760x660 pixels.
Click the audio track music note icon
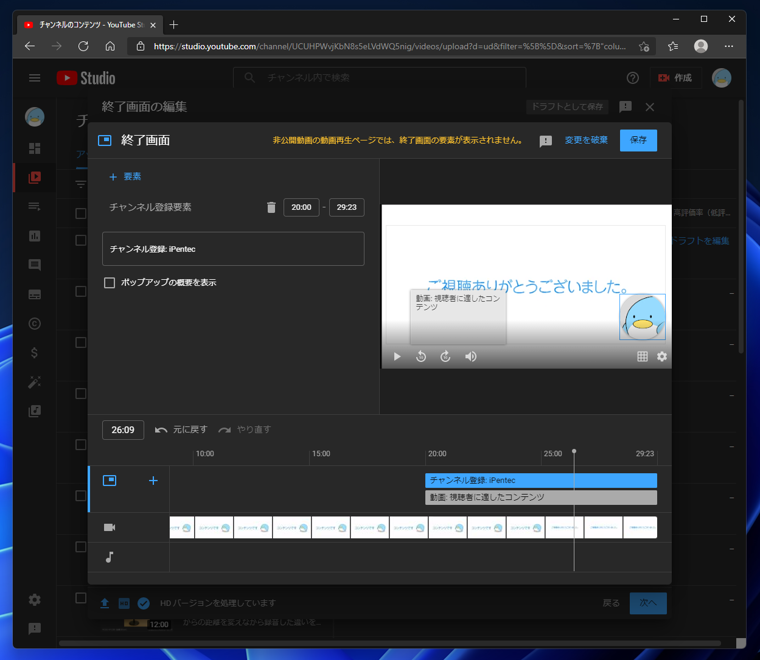tap(110, 557)
